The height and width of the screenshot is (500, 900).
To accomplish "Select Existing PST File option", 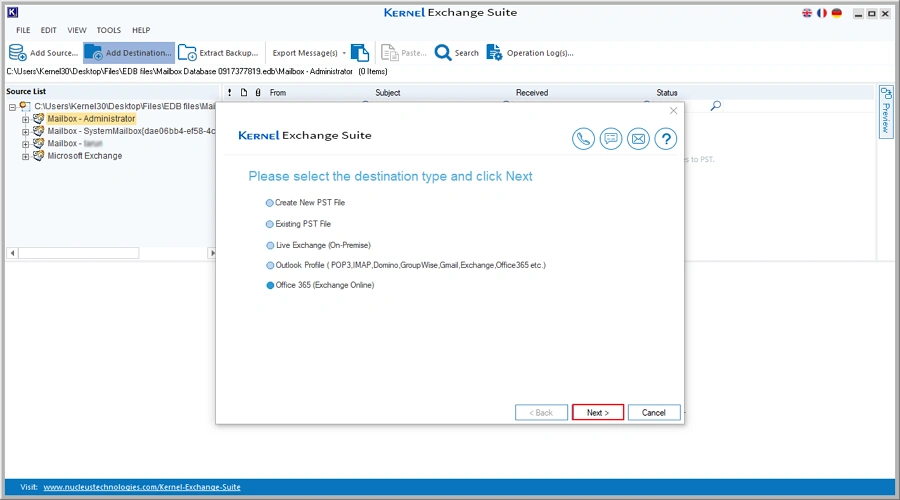I will (x=298, y=224).
